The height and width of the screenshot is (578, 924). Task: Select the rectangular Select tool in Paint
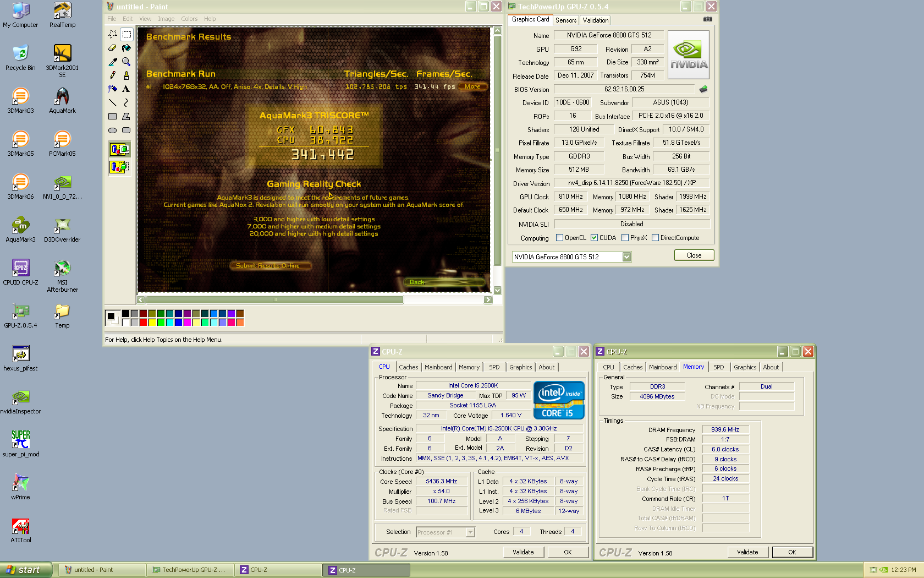127,34
